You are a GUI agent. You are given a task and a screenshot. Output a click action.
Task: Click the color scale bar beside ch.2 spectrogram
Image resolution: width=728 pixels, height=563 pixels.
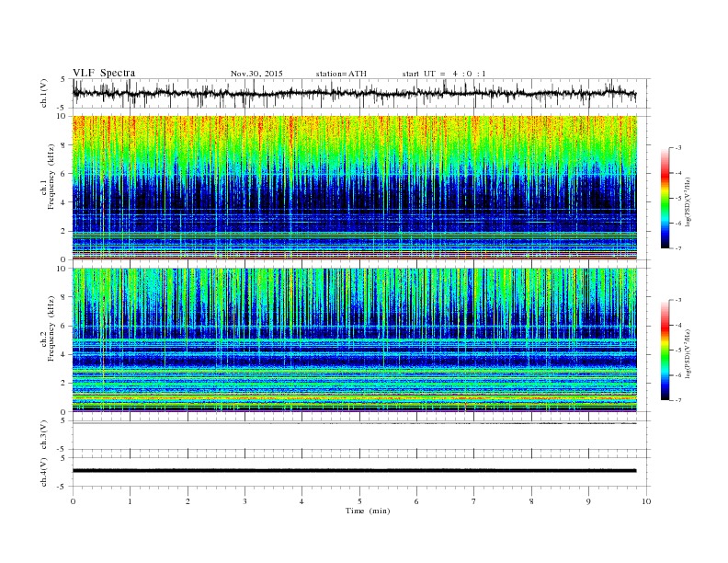(665, 350)
